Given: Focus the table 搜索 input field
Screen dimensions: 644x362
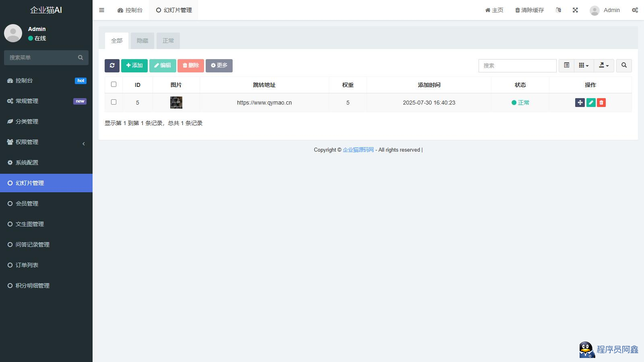Looking at the screenshot, I should 517,66.
